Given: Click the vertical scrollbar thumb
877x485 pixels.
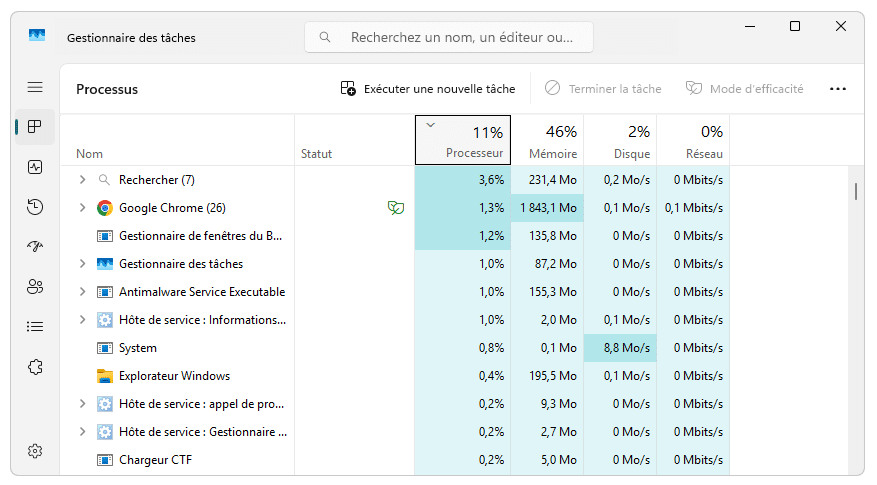Looking at the screenshot, I should click(x=856, y=191).
